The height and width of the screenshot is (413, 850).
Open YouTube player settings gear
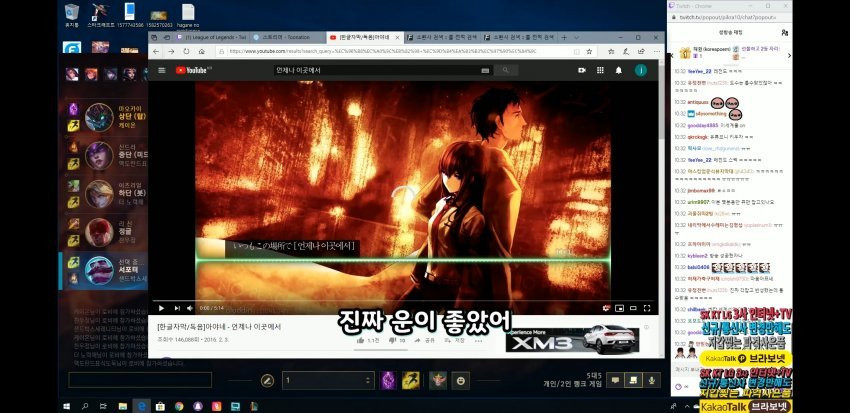tap(607, 308)
